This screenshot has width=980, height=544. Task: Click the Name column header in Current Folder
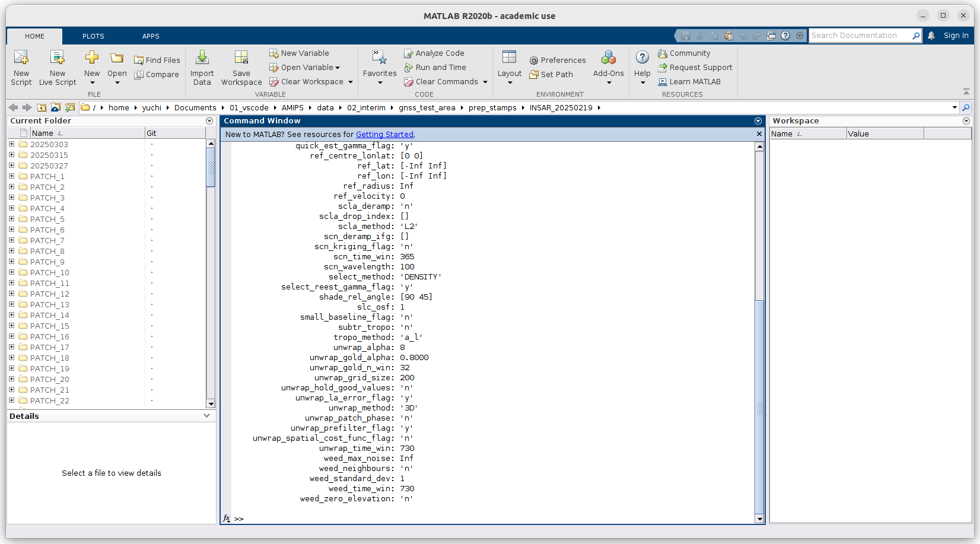[87, 133]
